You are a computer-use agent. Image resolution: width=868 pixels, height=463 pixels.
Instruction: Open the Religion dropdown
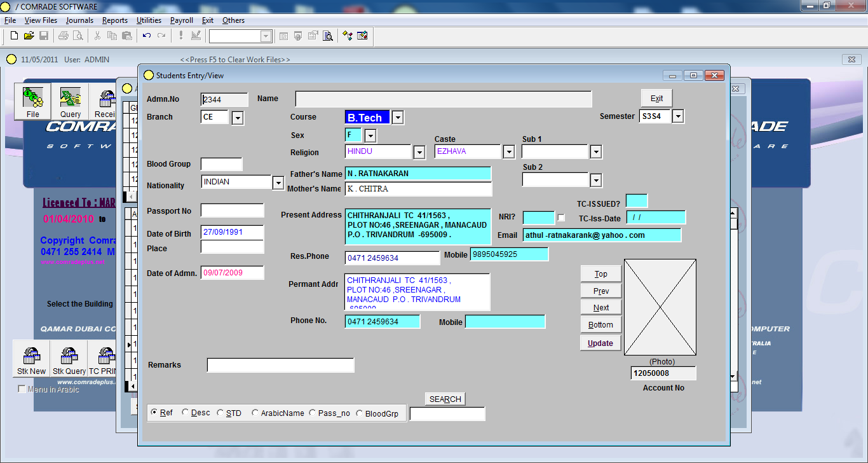pyautogui.click(x=419, y=151)
